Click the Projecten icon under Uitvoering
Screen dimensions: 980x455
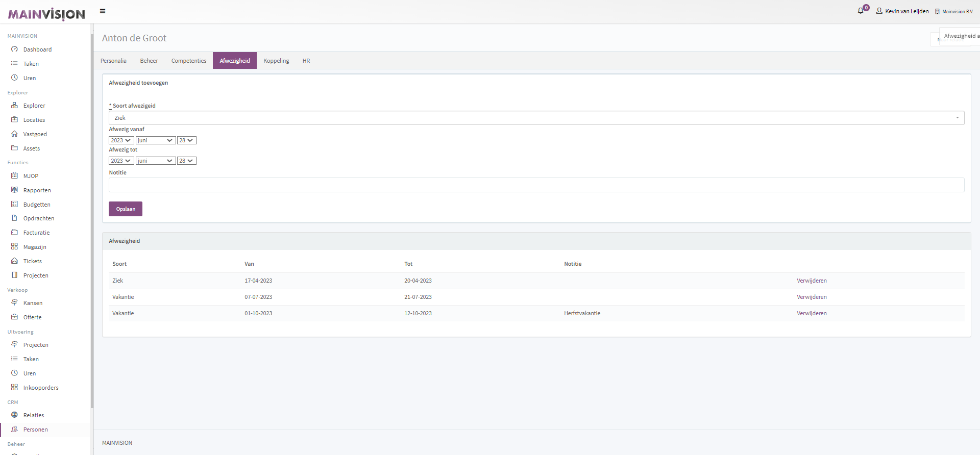tap(14, 345)
